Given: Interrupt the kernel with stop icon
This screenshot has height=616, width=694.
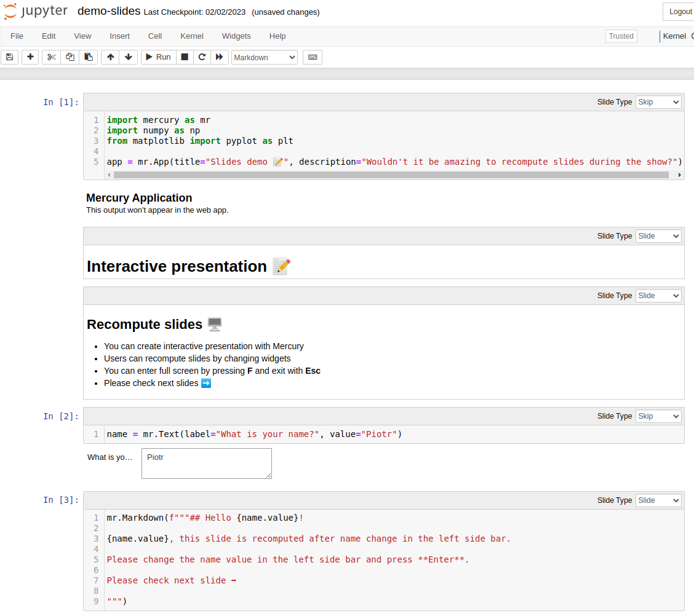Looking at the screenshot, I should 184,57.
